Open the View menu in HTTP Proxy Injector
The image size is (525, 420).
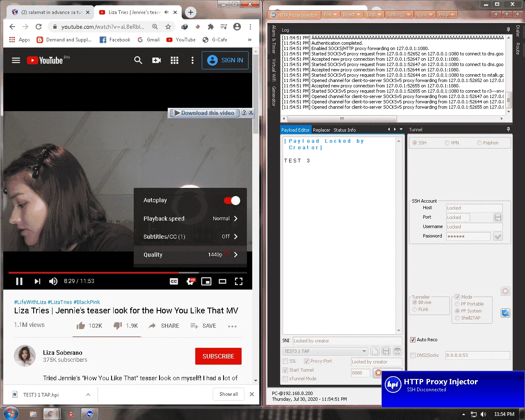[424, 14]
